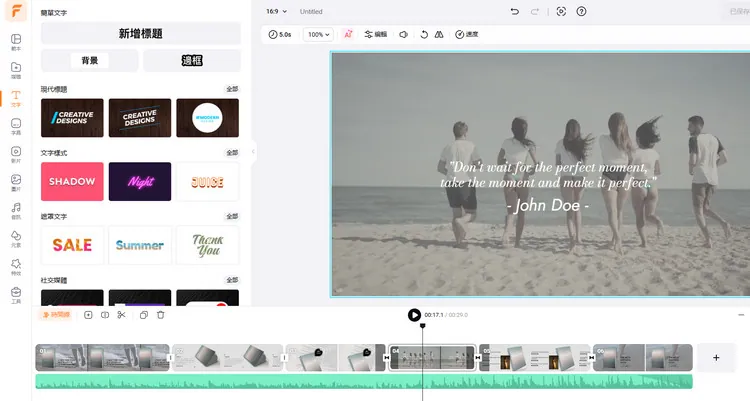Open the Subtitle panel in sidebar
This screenshot has height=401, width=750.
coord(16,126)
